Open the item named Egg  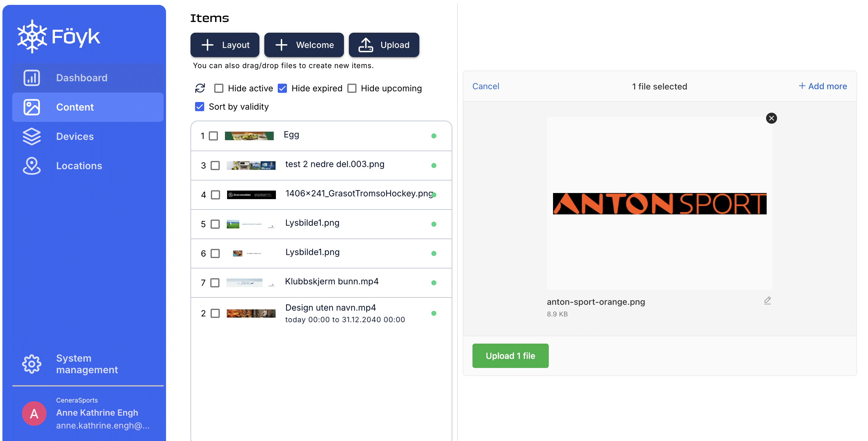click(291, 135)
